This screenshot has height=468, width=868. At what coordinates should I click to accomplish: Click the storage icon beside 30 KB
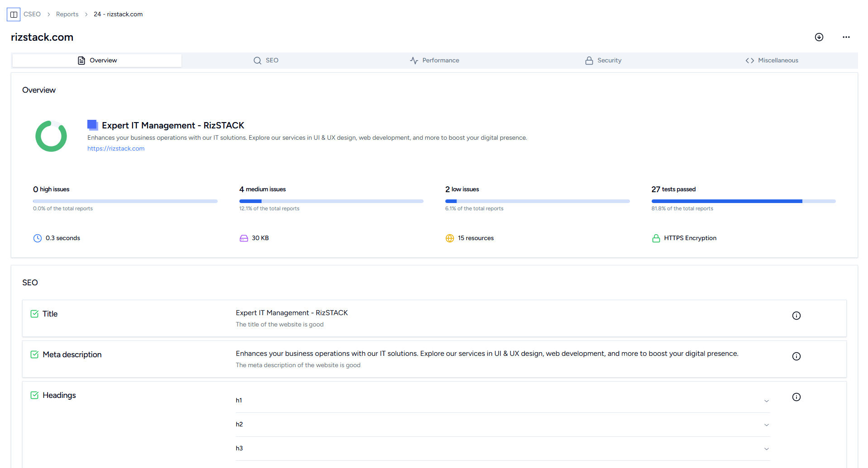tap(243, 238)
